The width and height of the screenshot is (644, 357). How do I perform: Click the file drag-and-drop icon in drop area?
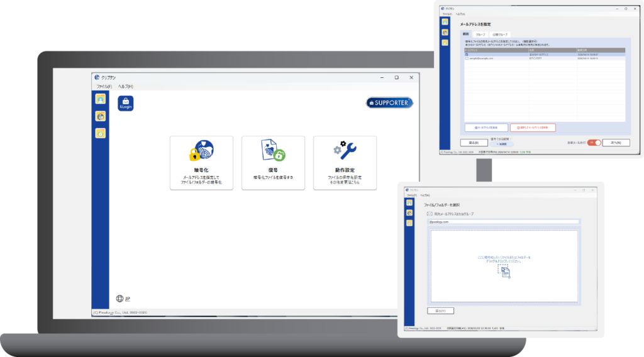click(504, 272)
